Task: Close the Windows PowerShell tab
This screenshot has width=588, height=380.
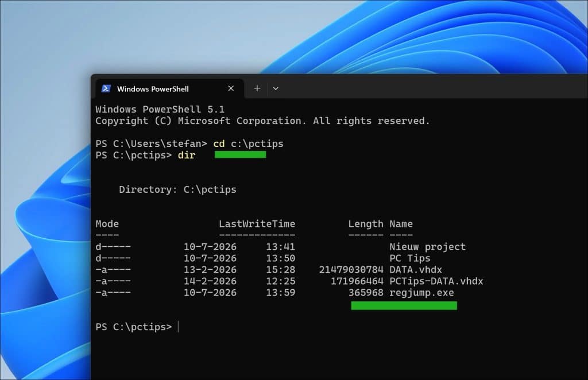Action: coord(231,88)
